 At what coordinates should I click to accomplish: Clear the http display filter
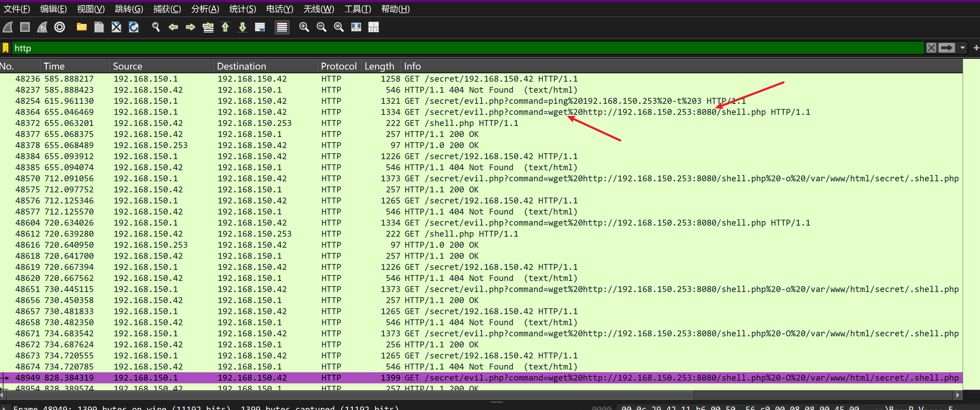pyautogui.click(x=931, y=48)
